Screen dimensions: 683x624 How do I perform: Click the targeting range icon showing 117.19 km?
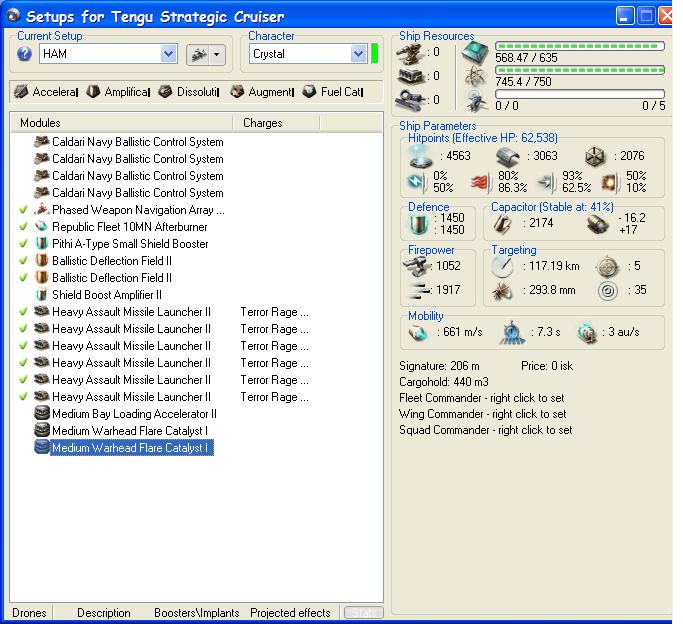tap(502, 266)
